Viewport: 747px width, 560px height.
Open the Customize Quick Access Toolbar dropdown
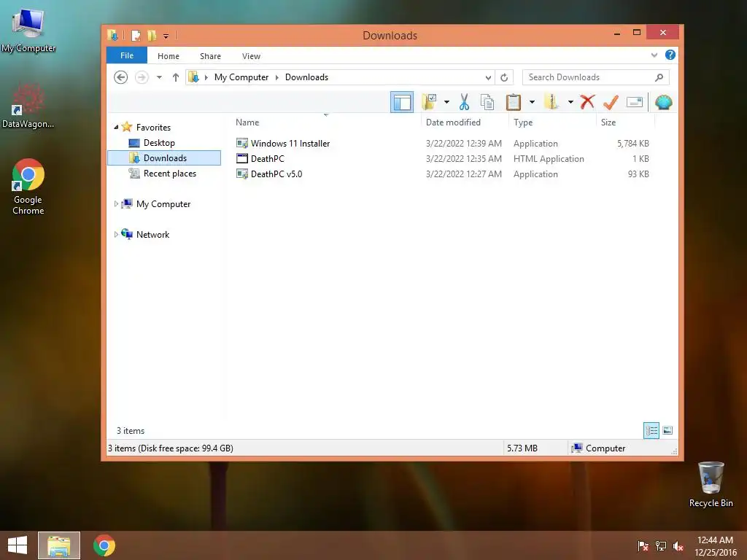pos(166,36)
